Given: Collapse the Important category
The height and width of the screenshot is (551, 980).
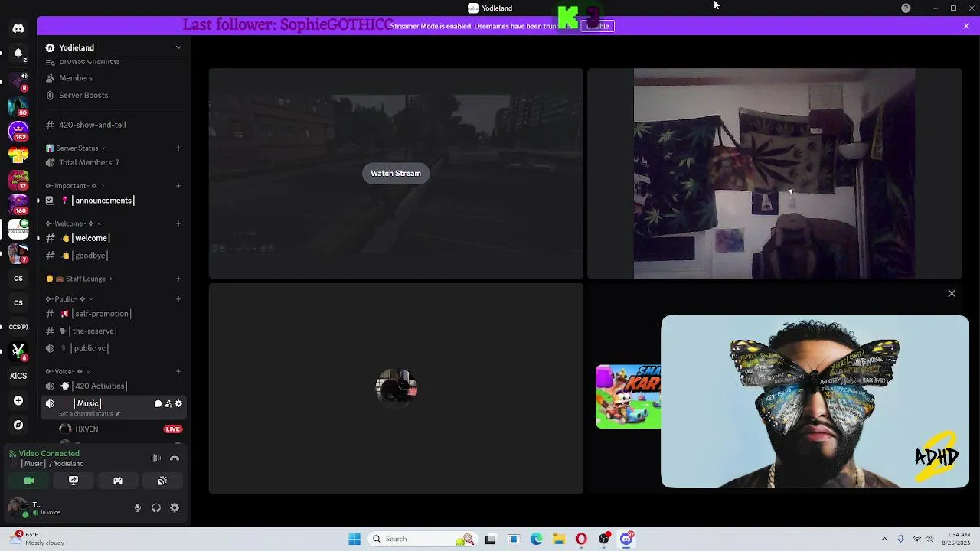Looking at the screenshot, I should [x=74, y=185].
